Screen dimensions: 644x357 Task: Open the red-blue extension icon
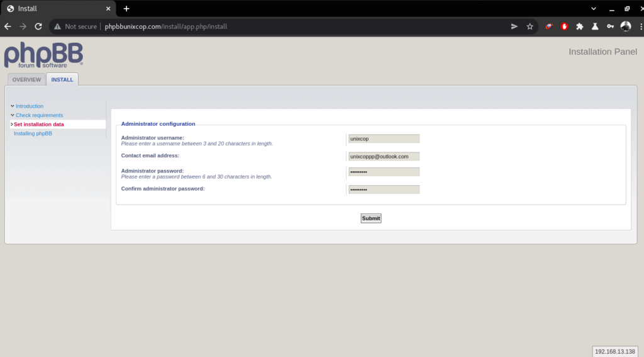549,26
